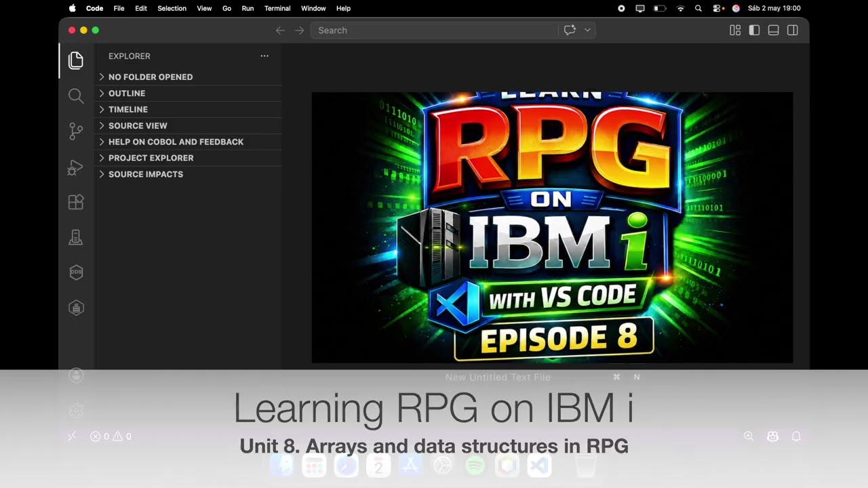Toggle the bottom Panel layout button
Image resolution: width=868 pixels, height=488 pixels.
click(x=773, y=30)
